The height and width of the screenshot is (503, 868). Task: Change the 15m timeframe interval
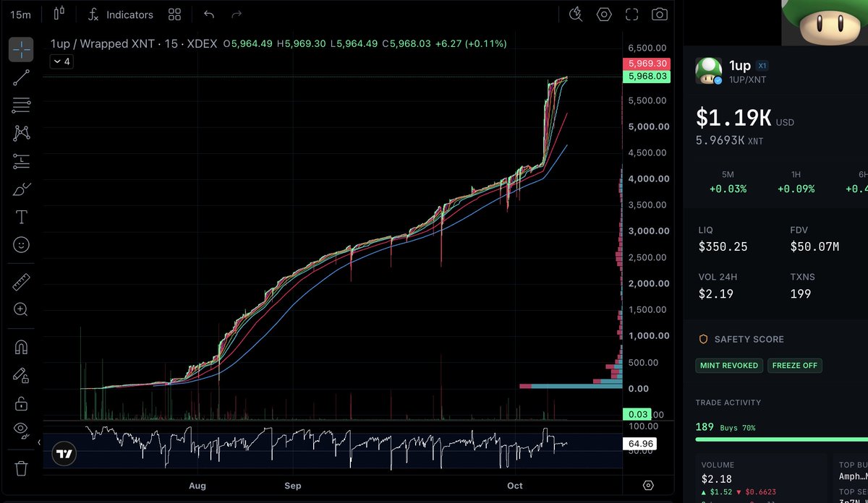[21, 14]
